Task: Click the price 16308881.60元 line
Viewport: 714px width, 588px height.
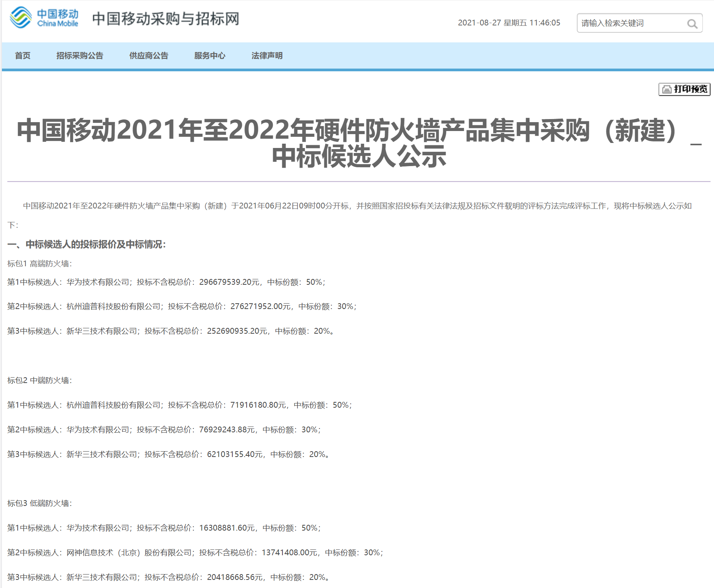Action: 164,528
